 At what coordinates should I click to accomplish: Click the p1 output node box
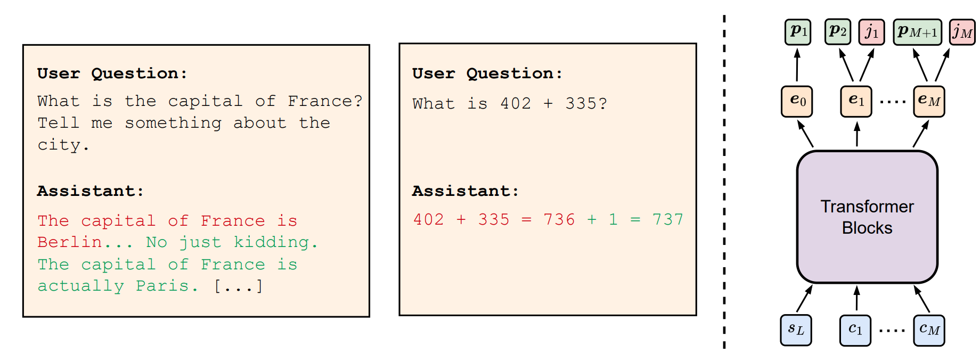click(797, 32)
